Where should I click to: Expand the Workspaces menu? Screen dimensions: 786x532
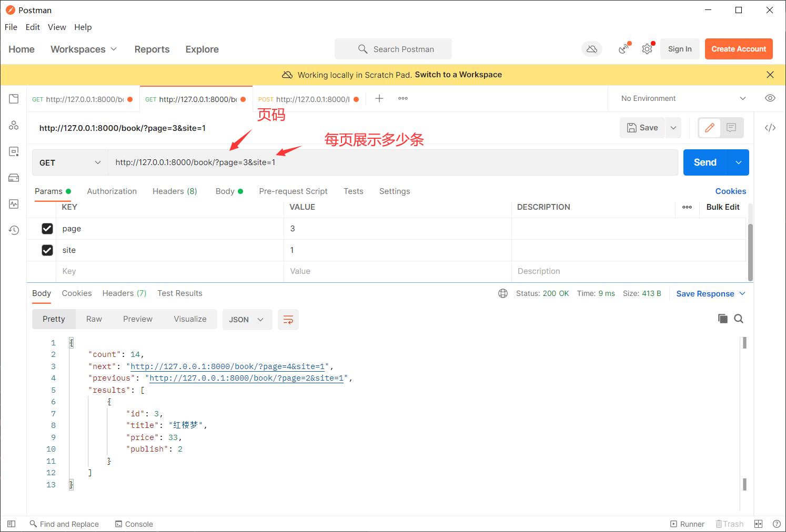84,49
